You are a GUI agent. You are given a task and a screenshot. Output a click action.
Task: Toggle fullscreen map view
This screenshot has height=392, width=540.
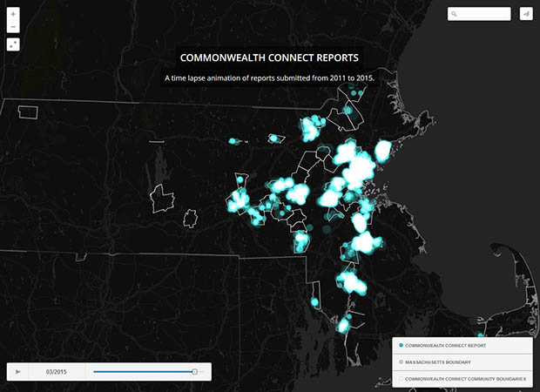click(x=13, y=43)
